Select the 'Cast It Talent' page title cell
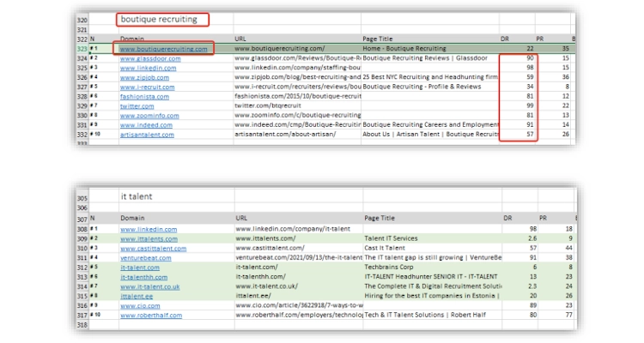This screenshot has height=343, width=644. (385, 248)
